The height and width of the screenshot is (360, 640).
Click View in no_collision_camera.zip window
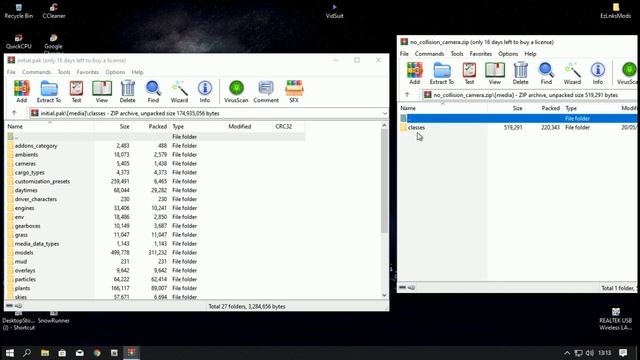click(x=495, y=73)
